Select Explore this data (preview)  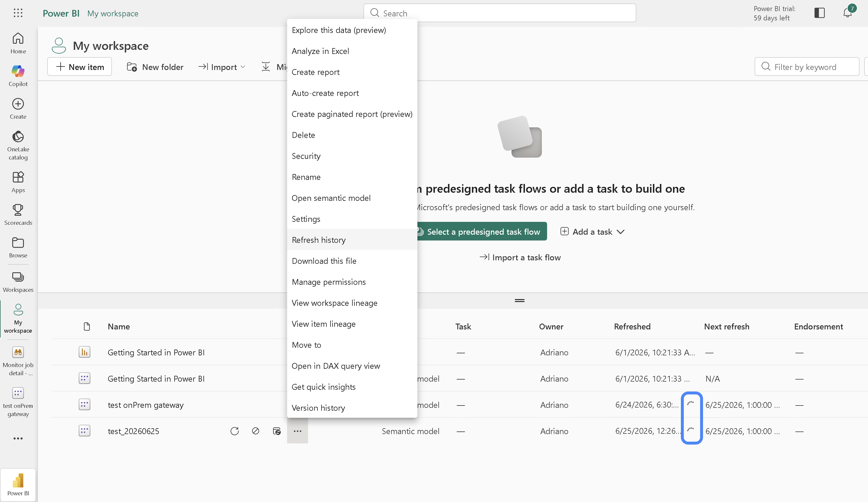tap(352, 30)
